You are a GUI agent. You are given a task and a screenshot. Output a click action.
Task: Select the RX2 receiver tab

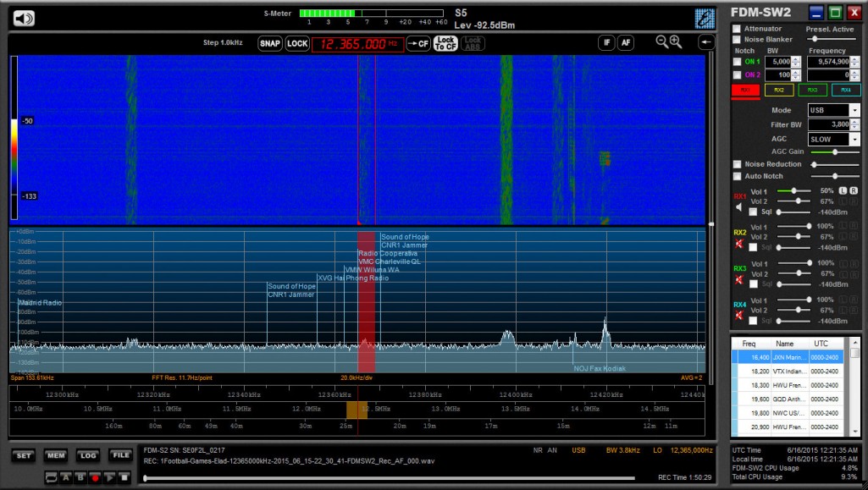(779, 91)
